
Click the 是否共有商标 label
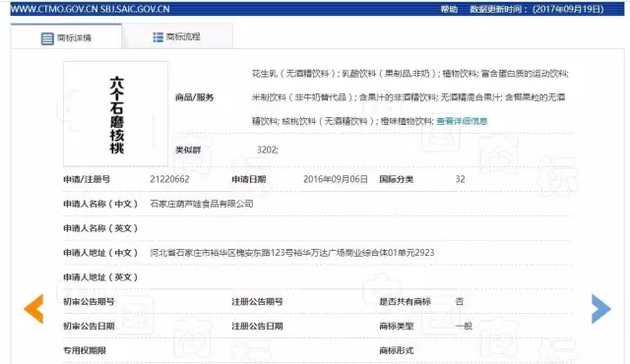[x=405, y=301]
